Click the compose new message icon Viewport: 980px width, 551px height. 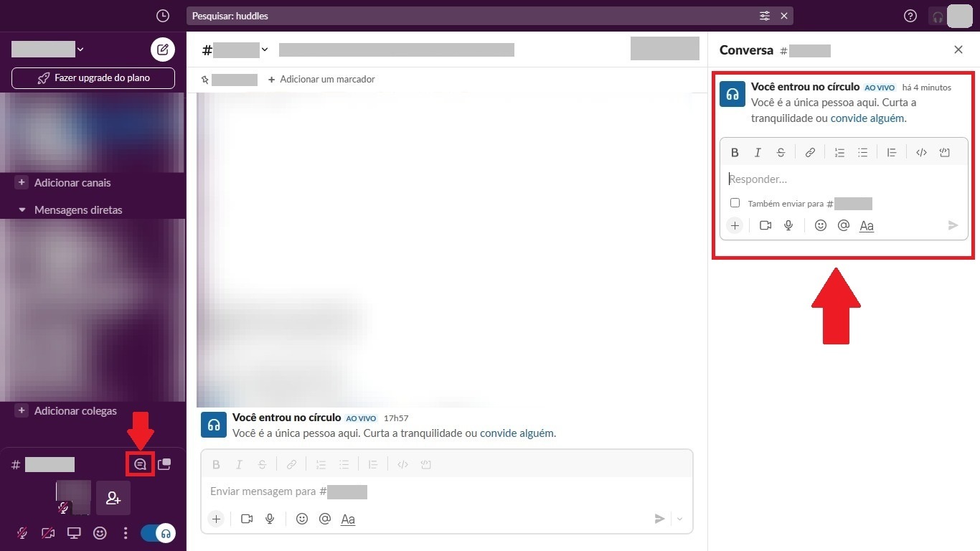coord(163,50)
